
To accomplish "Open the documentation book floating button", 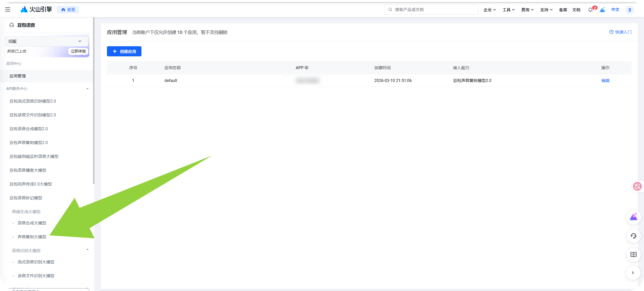I will coord(633,254).
